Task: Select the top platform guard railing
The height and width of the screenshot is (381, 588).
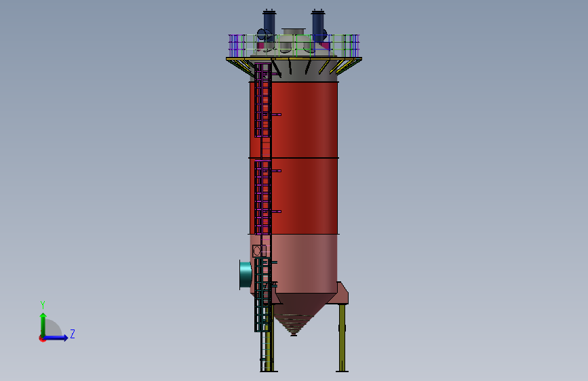Action: tap(294, 45)
